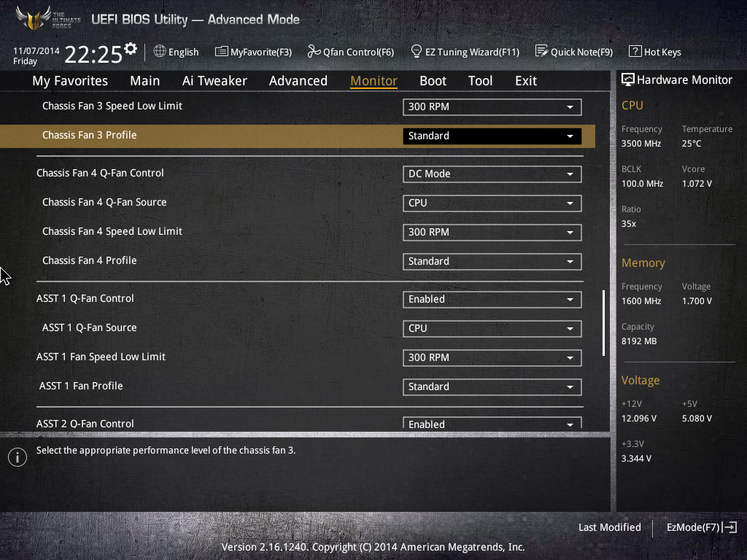
Task: Expand the Chassis Fan 3 Profile dropdown
Action: (x=492, y=136)
